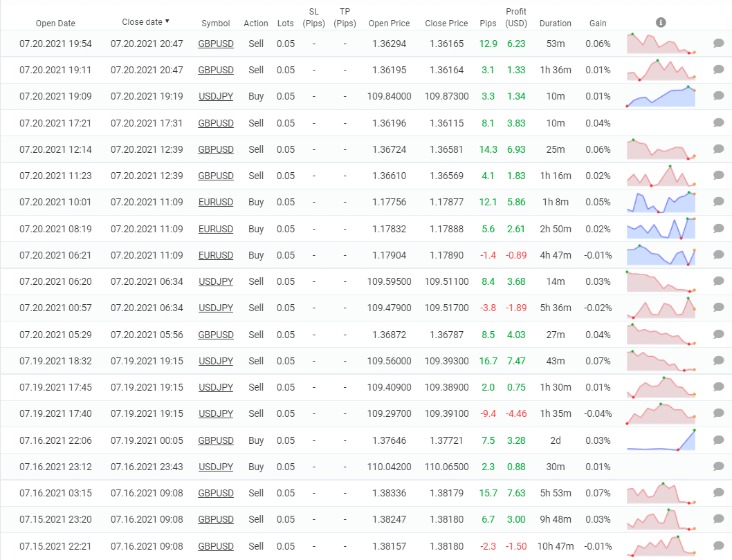Sort trades by the Pips column header
The image size is (732, 560).
click(x=488, y=23)
